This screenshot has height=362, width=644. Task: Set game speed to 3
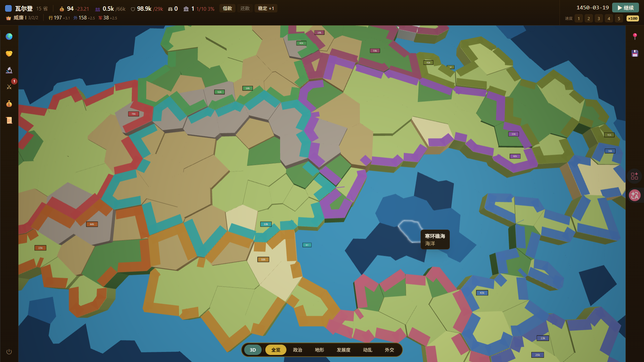[599, 18]
